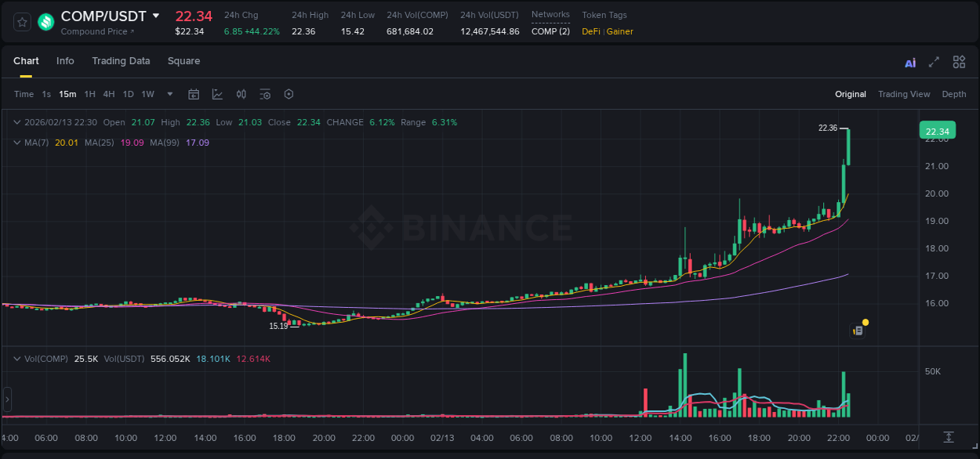The height and width of the screenshot is (459, 980).
Task: Click the red packet icon on the chart
Action: tap(858, 329)
